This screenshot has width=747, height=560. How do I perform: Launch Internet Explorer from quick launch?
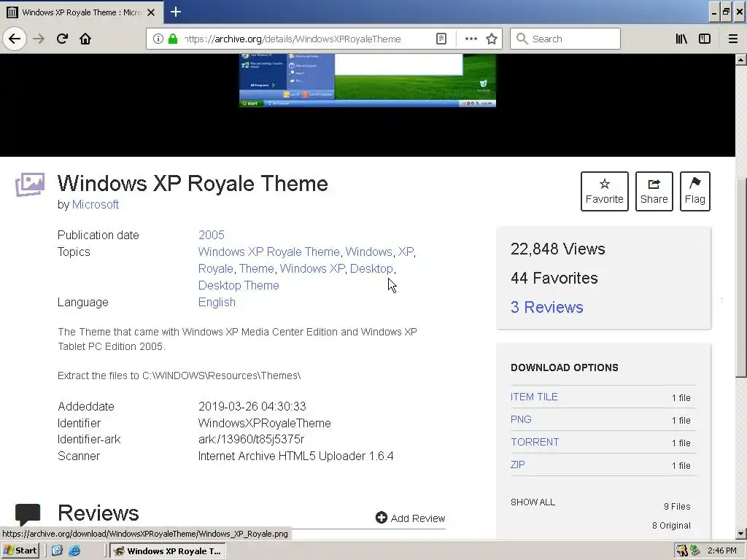pyautogui.click(x=75, y=551)
